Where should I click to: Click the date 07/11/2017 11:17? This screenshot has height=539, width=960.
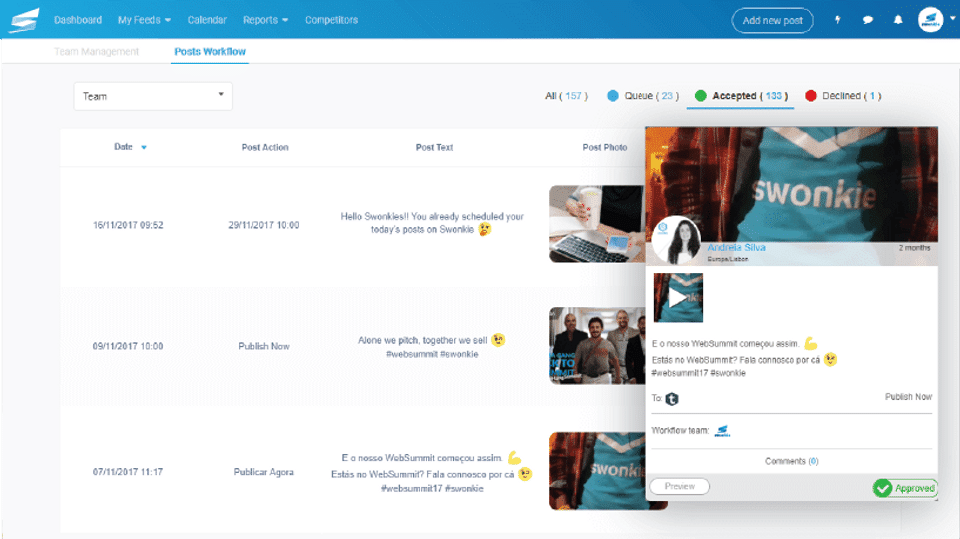[x=128, y=472]
